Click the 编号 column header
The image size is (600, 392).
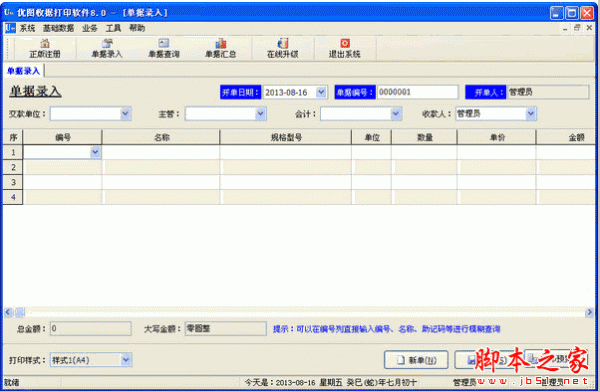point(62,137)
